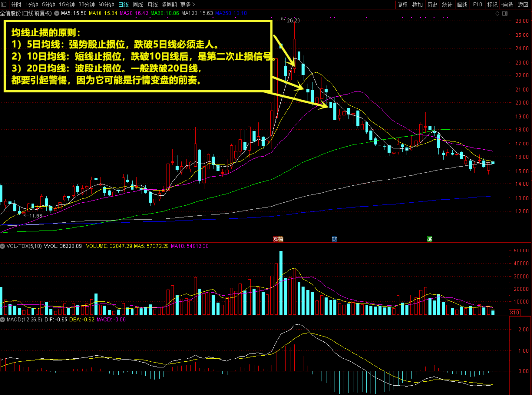Open the 画线 drawing tools
Image resolution: width=532 pixels, height=395 pixels.
(462, 4)
